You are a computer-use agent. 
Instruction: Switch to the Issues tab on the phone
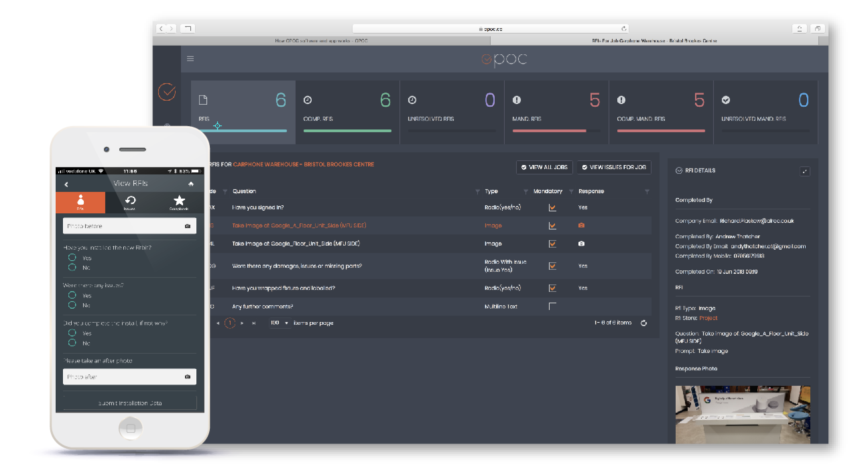130,202
